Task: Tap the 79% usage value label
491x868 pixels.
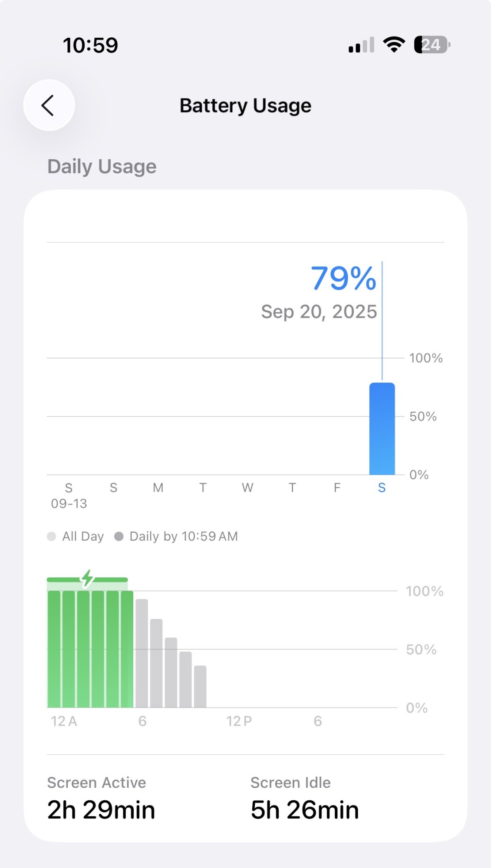Action: (343, 278)
